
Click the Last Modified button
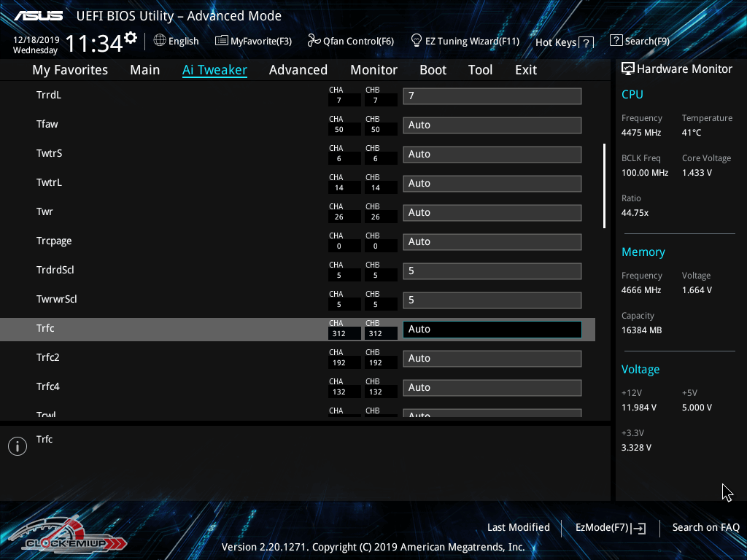518,527
